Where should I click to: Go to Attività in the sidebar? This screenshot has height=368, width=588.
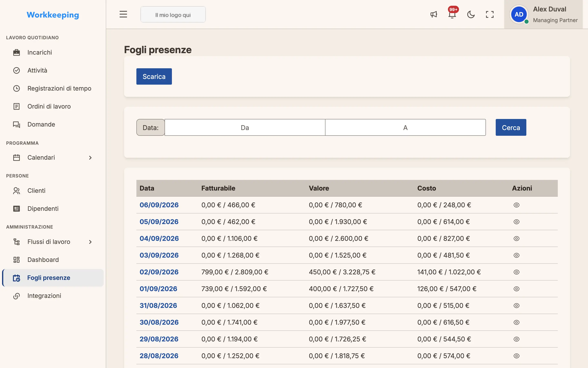click(53, 70)
